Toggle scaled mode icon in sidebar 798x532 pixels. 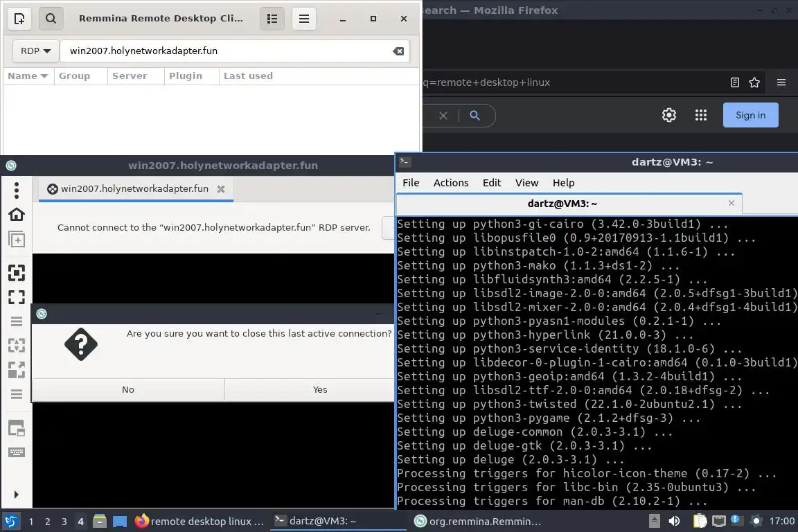tap(17, 370)
